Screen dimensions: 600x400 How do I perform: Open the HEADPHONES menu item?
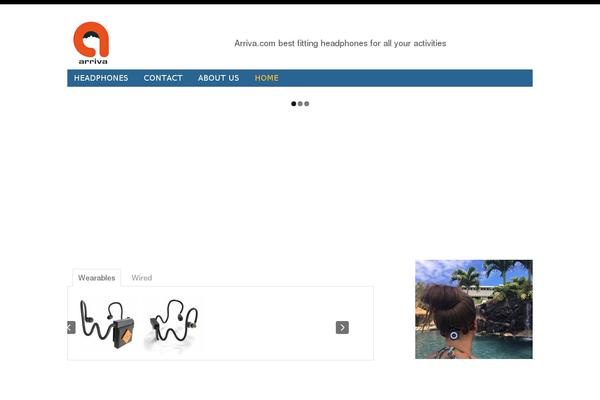101,78
